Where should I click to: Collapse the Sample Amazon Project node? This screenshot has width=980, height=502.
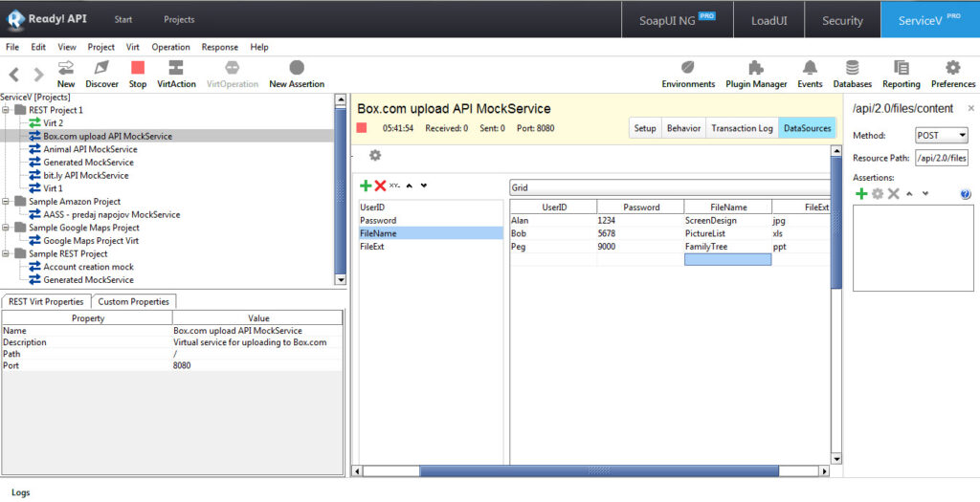(7, 202)
